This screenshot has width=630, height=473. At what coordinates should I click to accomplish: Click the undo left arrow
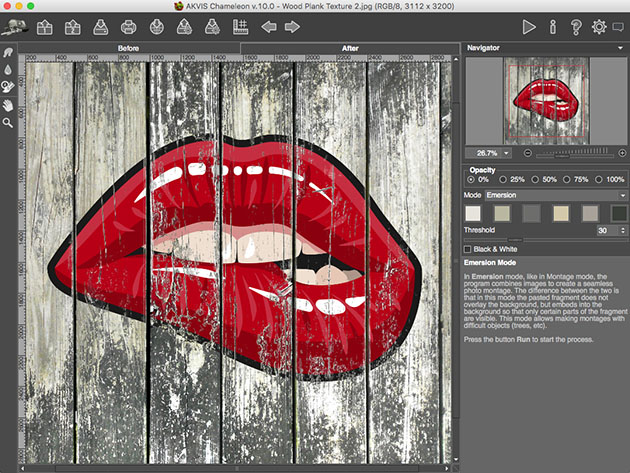[269, 27]
